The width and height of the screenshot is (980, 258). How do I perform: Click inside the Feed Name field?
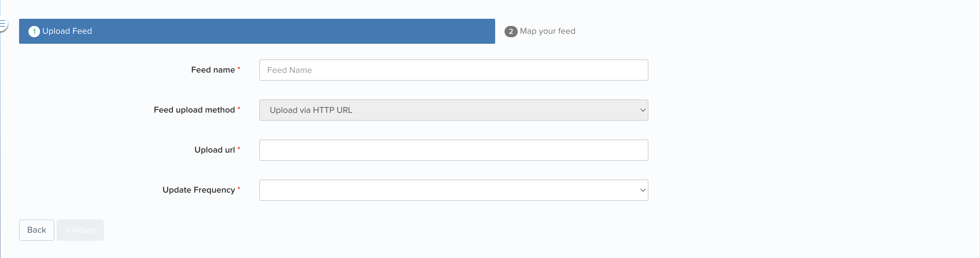pos(454,70)
